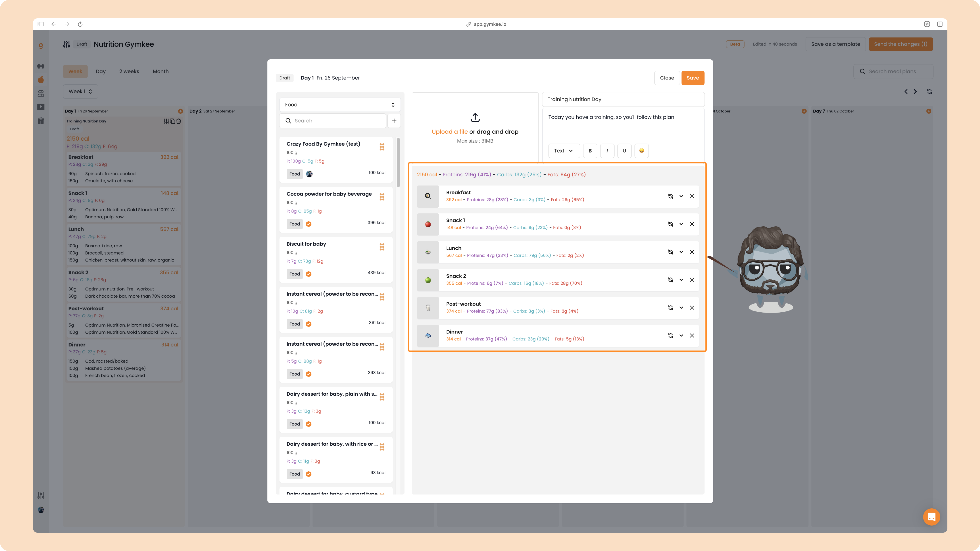Delete Training Nutrition Day card trash icon
Screen dimensions: 980x551
click(179, 121)
